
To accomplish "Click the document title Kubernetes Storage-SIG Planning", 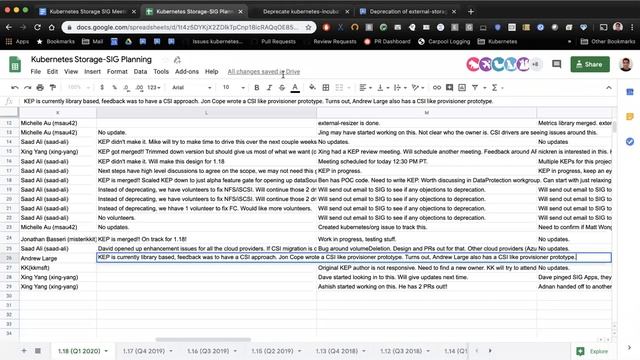I will tap(91, 60).
